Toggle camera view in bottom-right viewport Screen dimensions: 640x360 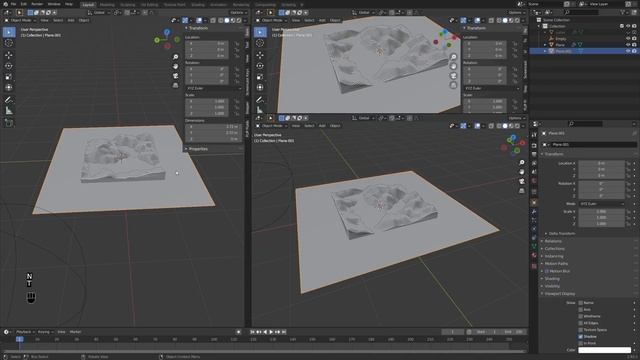(x=522, y=181)
